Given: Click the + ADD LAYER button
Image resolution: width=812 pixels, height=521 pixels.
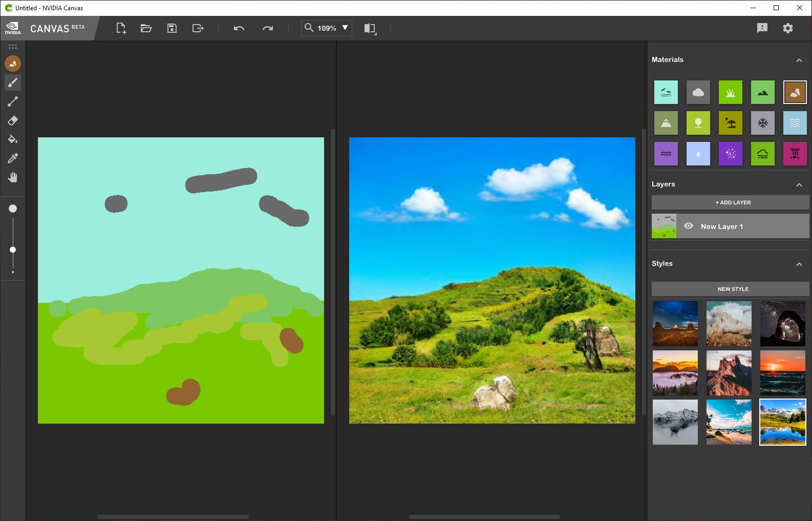Looking at the screenshot, I should click(731, 202).
